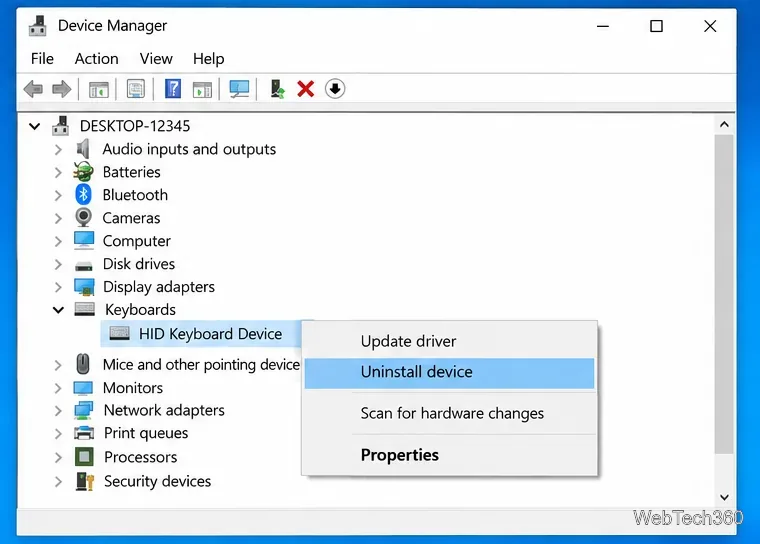Click the Disk drives icon
Screen dimensions: 760x544
coord(84,265)
